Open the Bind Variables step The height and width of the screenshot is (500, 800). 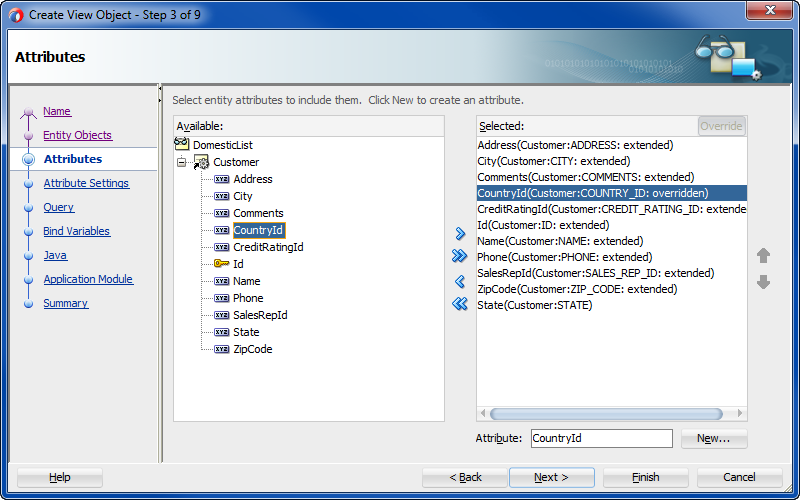click(x=77, y=231)
